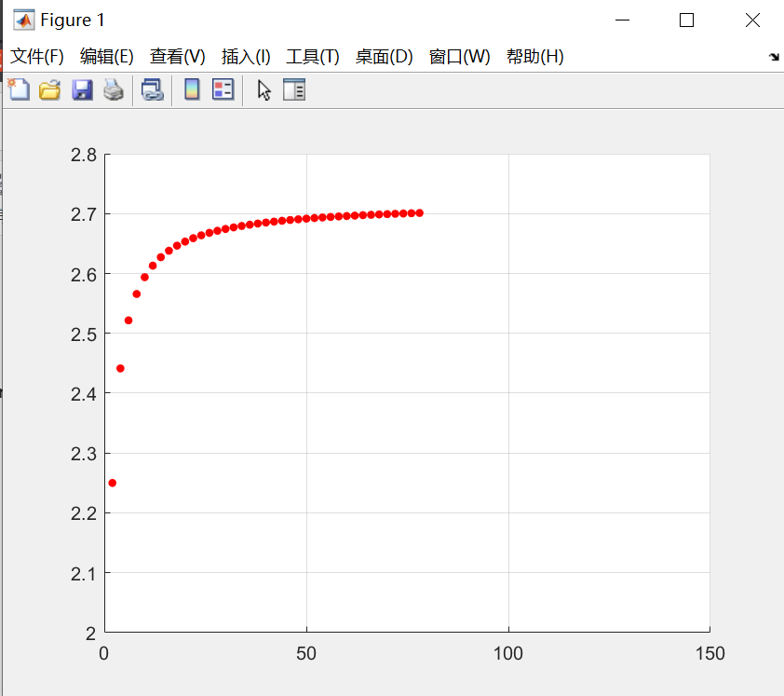Screen dimensions: 784x696
Task: Click the MATLAB logo in the title bar
Action: coord(23,19)
